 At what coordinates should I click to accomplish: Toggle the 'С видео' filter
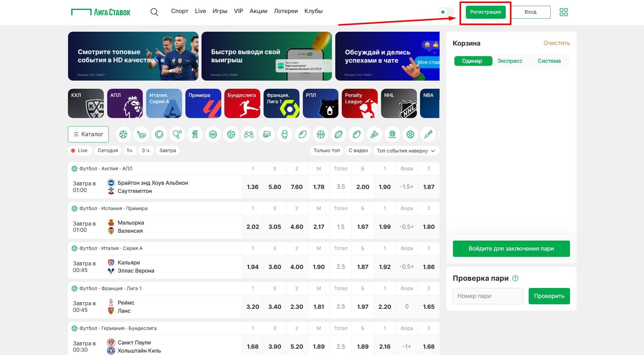[x=358, y=151]
